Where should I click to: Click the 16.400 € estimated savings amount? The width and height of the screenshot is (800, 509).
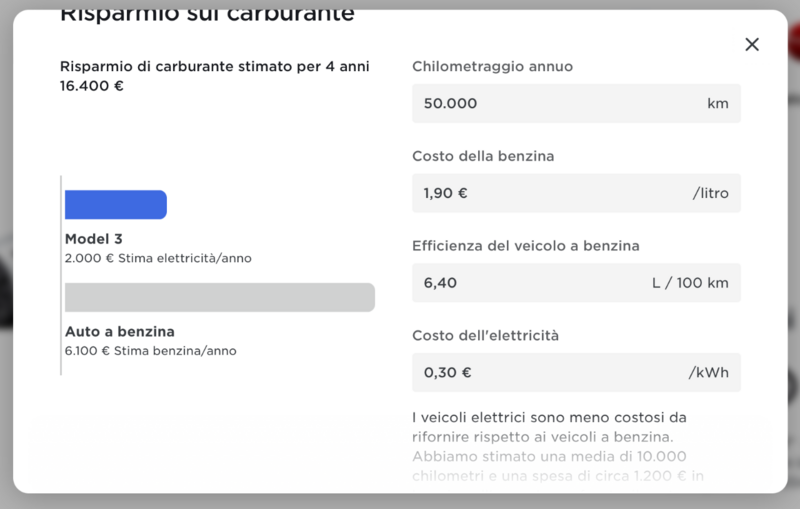click(x=92, y=86)
